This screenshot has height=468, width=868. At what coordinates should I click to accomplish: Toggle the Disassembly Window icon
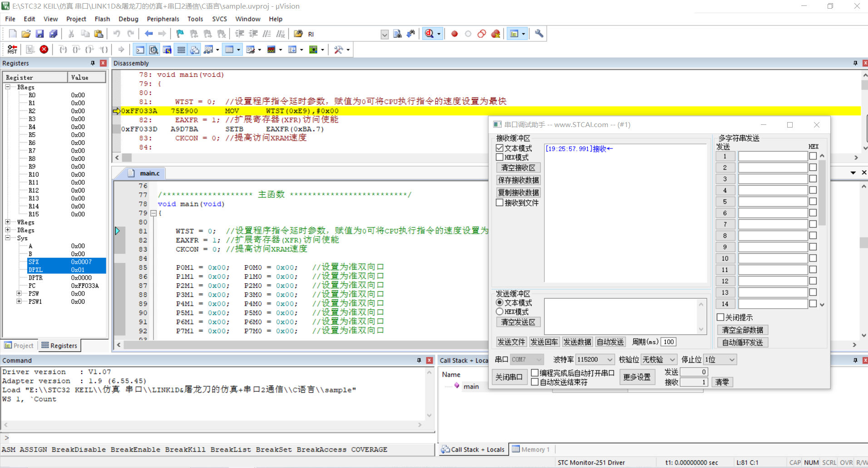tap(154, 49)
